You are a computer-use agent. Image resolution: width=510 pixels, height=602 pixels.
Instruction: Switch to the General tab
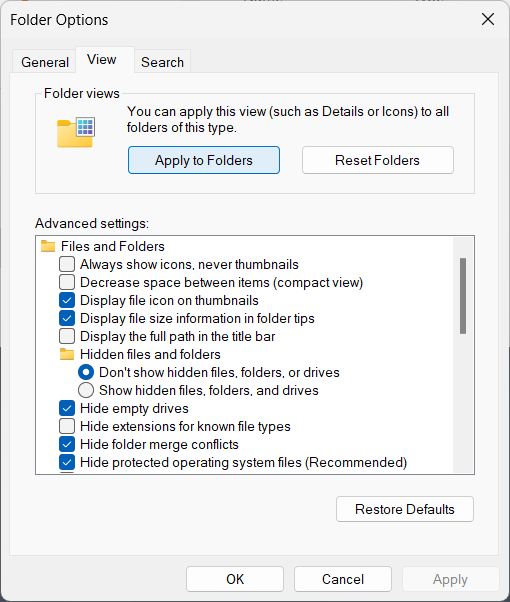click(x=45, y=62)
